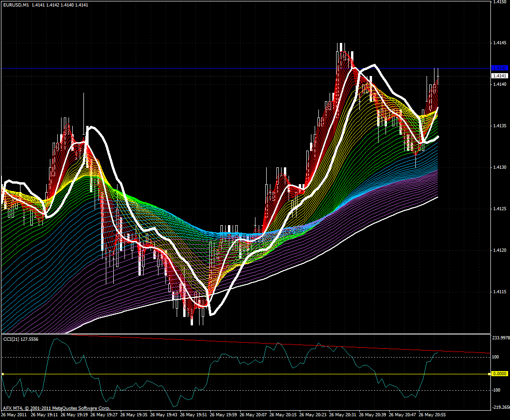Click the yellow 0.0000 level label
Screen dimensions: 510x420
click(500, 374)
